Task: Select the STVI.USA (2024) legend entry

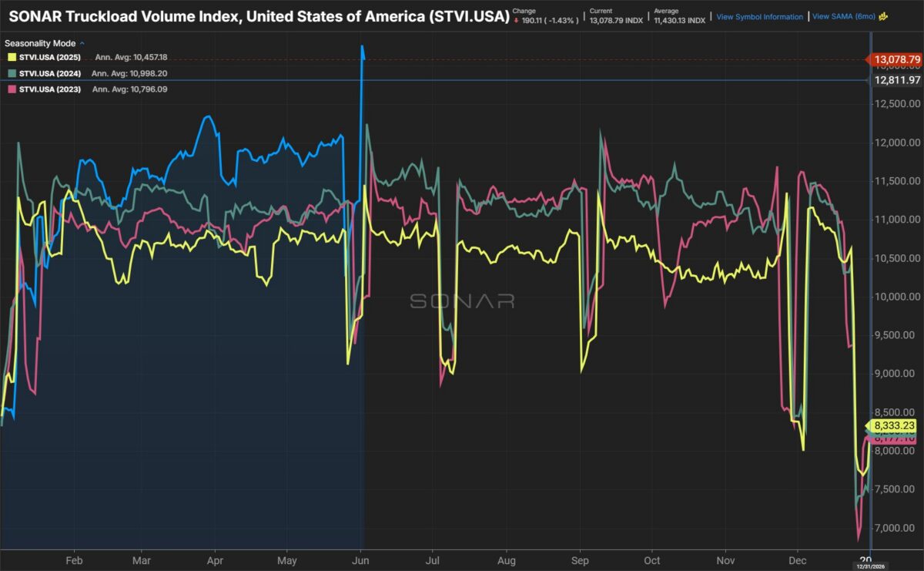Action: point(49,74)
